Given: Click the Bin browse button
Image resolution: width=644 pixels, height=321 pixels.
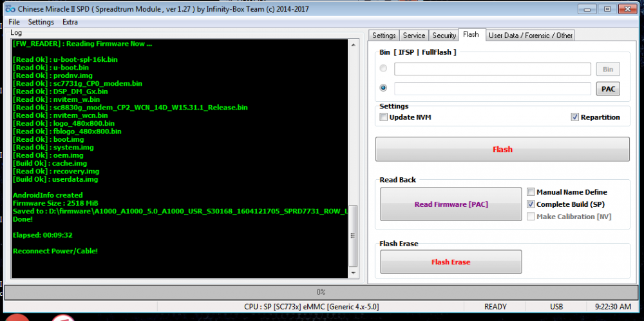Looking at the screenshot, I should pyautogui.click(x=608, y=69).
